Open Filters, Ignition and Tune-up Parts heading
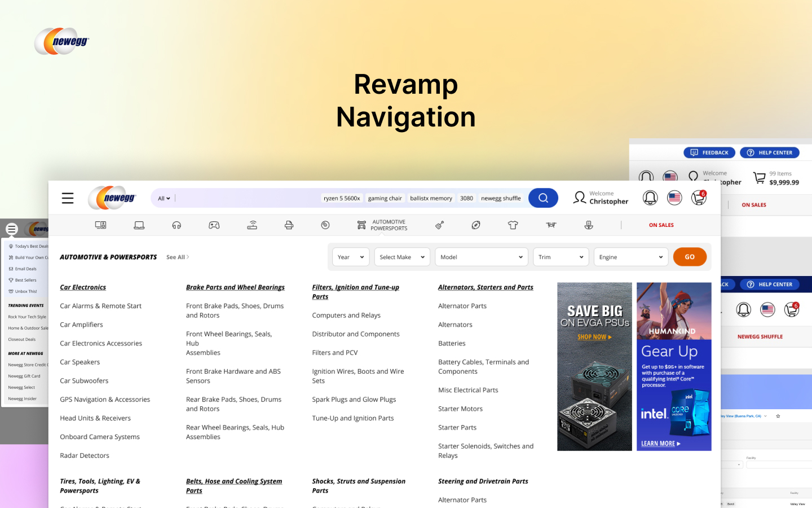812x508 pixels. click(x=356, y=292)
